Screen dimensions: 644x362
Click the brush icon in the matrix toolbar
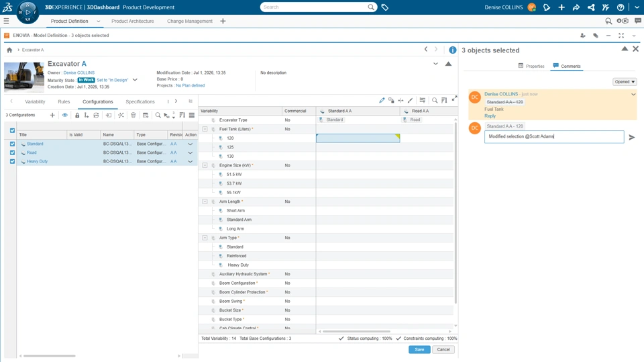tap(410, 100)
